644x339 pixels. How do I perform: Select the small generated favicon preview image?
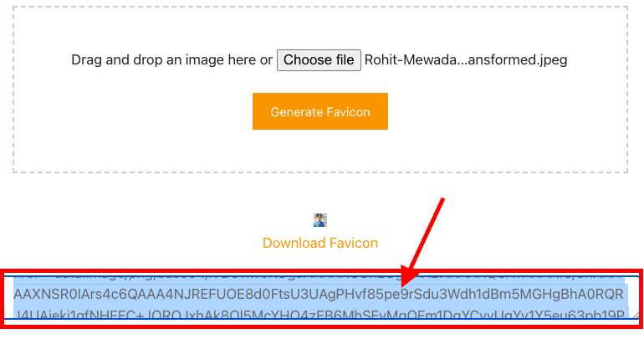(320, 220)
